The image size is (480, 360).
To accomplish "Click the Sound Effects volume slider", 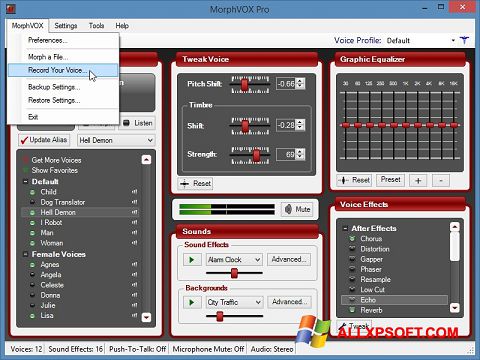I will [x=234, y=273].
